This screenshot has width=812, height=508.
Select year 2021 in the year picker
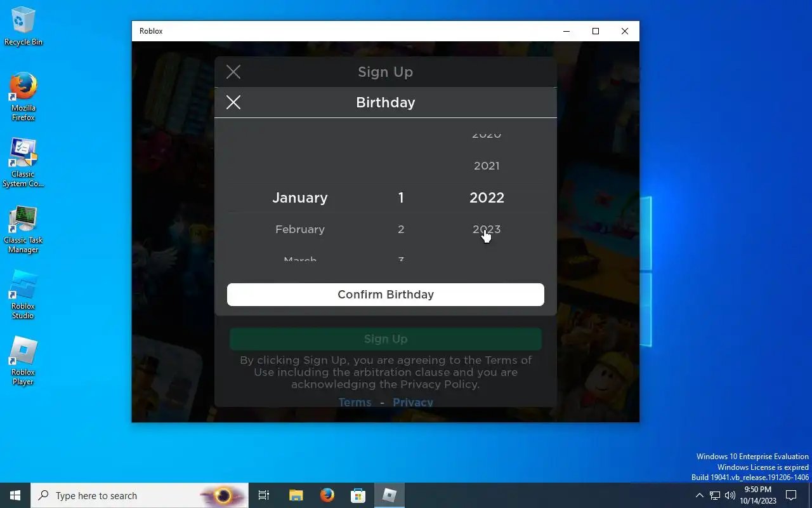point(487,166)
